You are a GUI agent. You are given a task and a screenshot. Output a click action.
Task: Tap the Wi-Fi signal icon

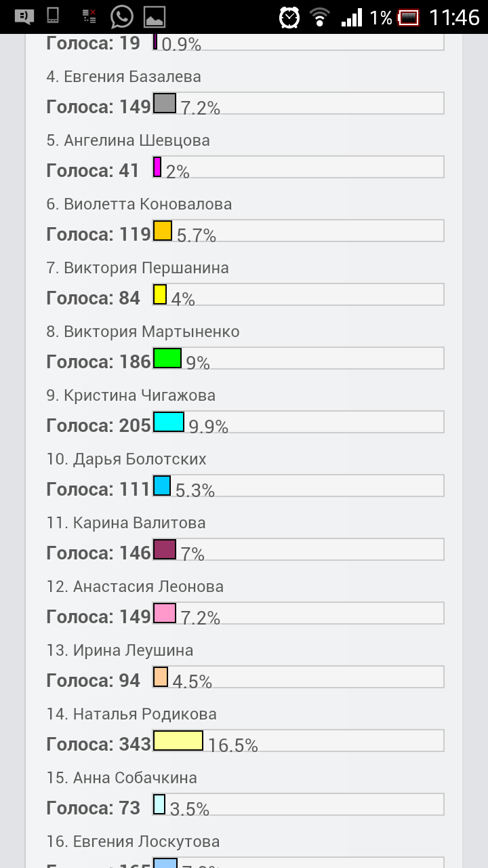[x=319, y=17]
